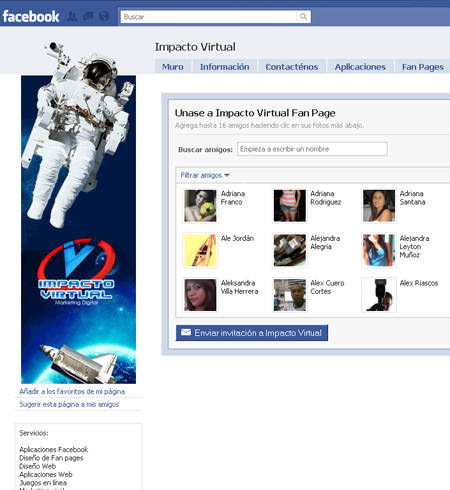The image size is (450, 490).
Task: Click the Juegos en línea service text
Action: pos(43,483)
